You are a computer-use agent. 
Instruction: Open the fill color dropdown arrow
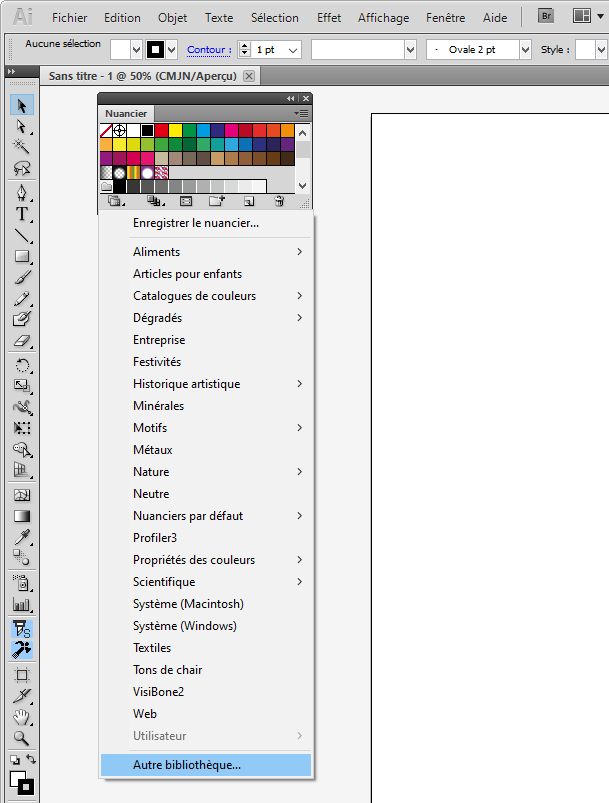pos(136,50)
